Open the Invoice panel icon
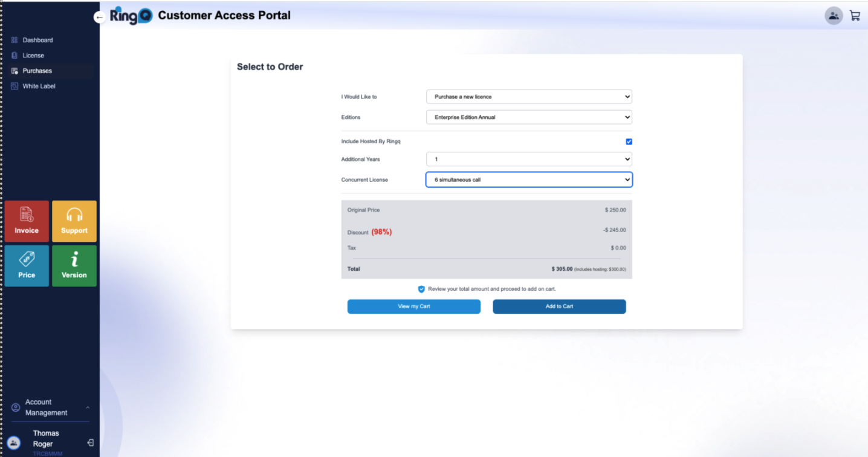The height and width of the screenshot is (457, 868). [26, 221]
